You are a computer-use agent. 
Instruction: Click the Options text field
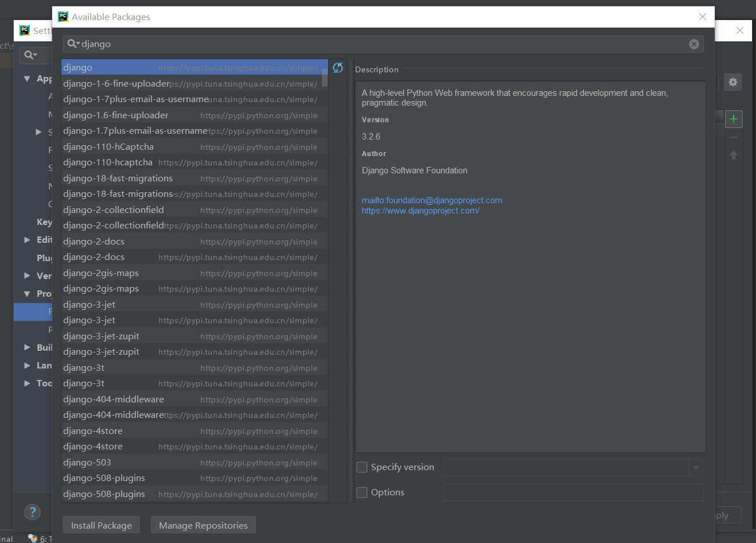point(574,492)
